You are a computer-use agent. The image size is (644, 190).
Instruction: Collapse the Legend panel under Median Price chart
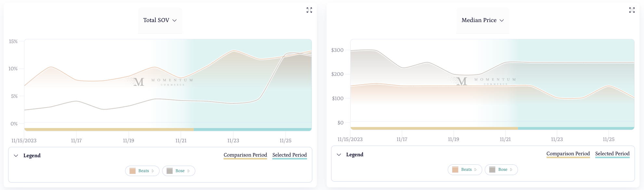(339, 155)
